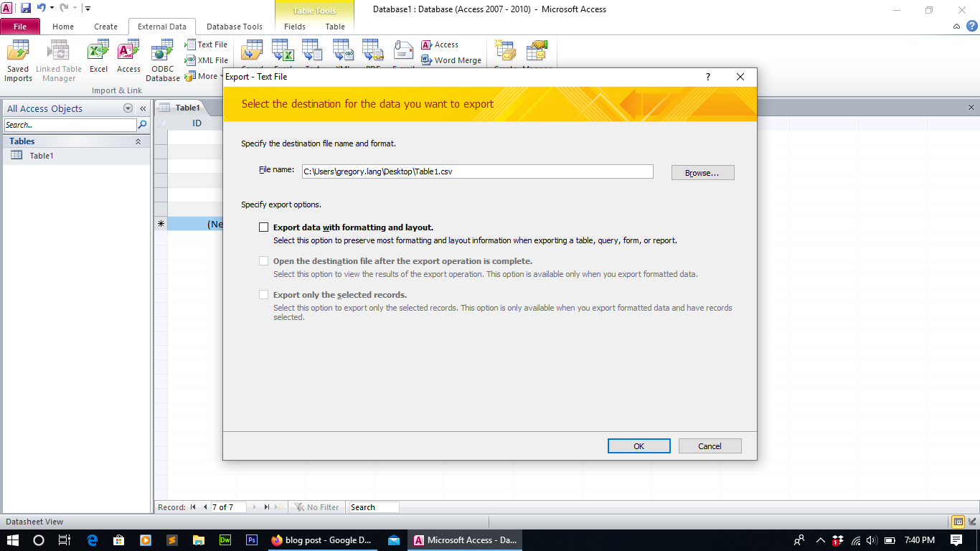Image resolution: width=980 pixels, height=551 pixels.
Task: Switch to Design View icon in status bar
Action: pyautogui.click(x=971, y=522)
